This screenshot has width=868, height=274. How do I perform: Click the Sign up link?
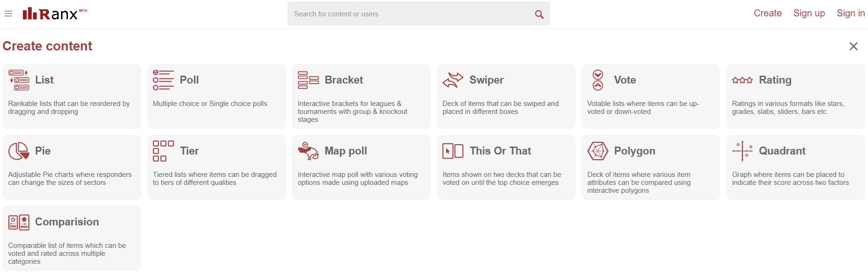(x=809, y=13)
